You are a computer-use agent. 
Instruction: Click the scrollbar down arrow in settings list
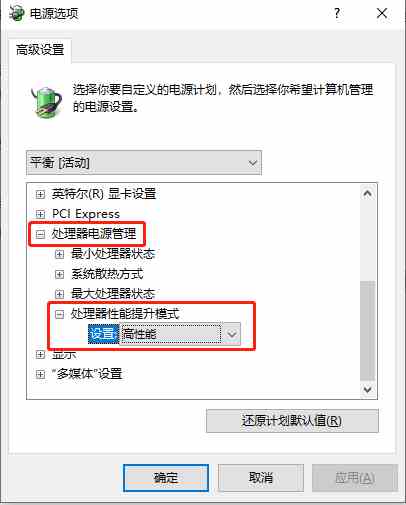tap(368, 389)
